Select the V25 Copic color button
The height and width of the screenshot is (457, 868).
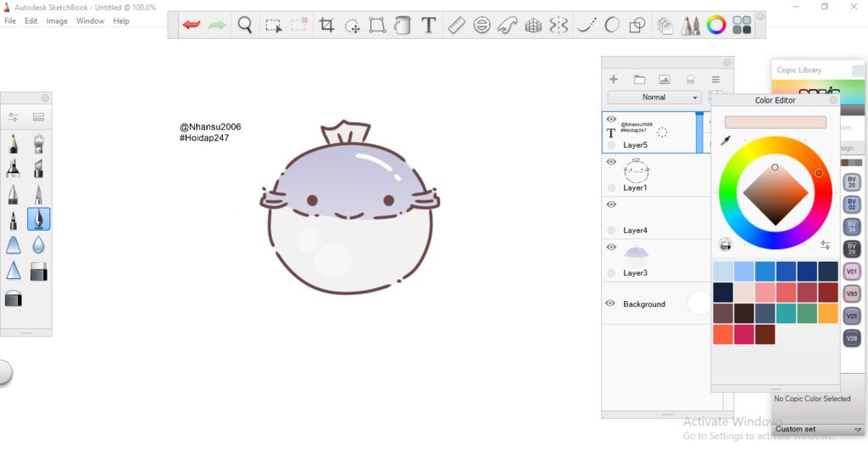[x=852, y=315]
